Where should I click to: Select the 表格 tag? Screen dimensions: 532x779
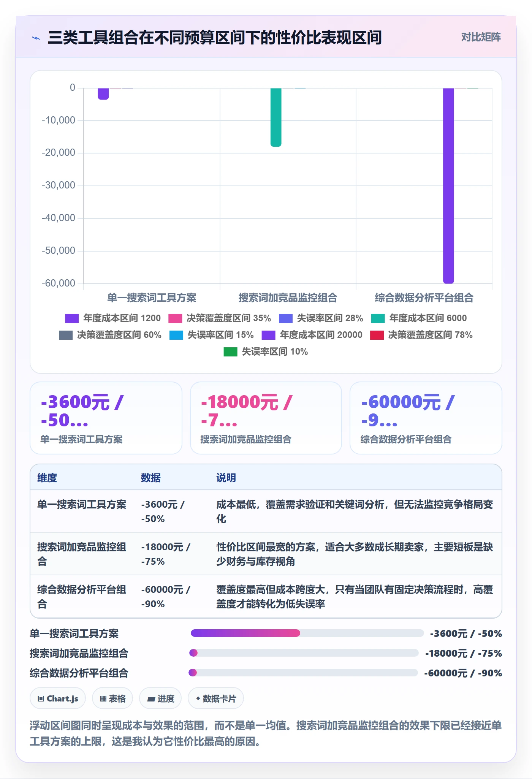pos(112,698)
